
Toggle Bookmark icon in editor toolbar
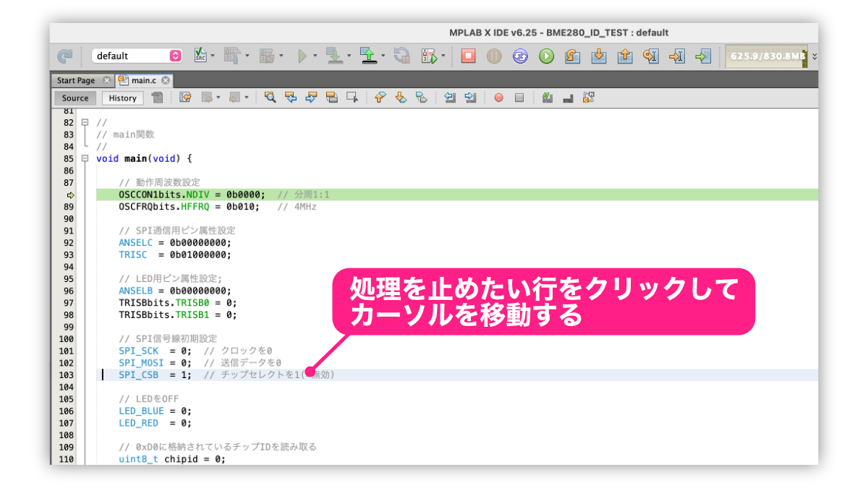click(421, 98)
